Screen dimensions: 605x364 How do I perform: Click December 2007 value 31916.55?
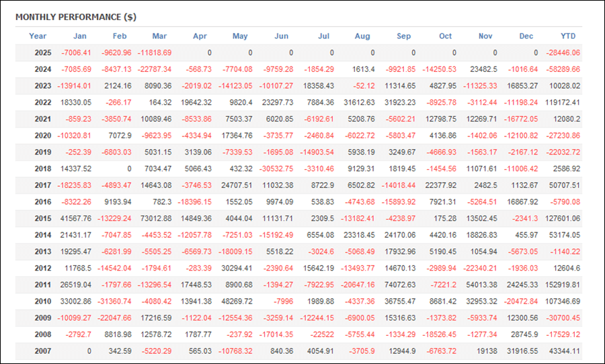pyautogui.click(x=522, y=351)
